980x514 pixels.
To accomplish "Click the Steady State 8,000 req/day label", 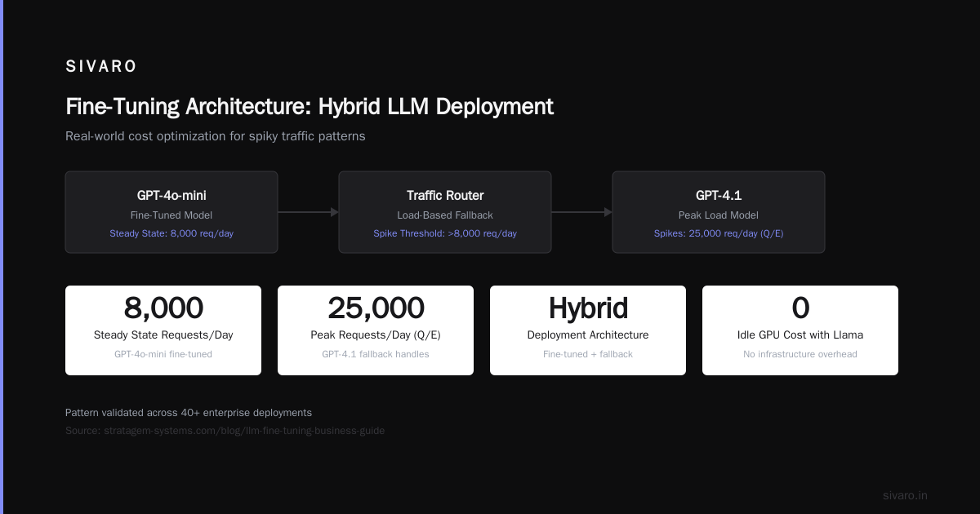I will tap(171, 233).
